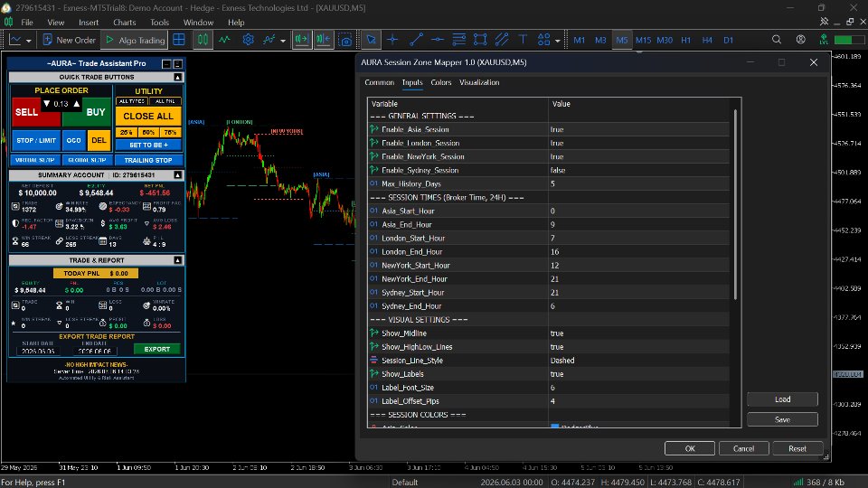Click the OCO order button
Screen dimensions: 868x488
pos(73,141)
